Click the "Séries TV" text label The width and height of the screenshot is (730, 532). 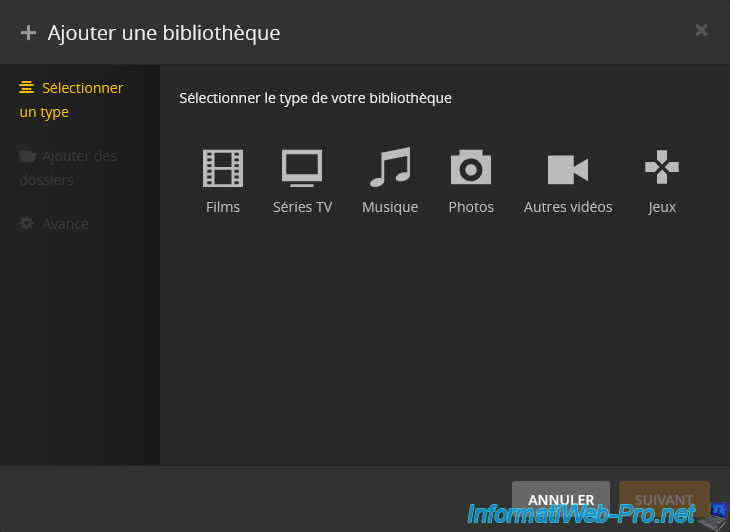(302, 207)
